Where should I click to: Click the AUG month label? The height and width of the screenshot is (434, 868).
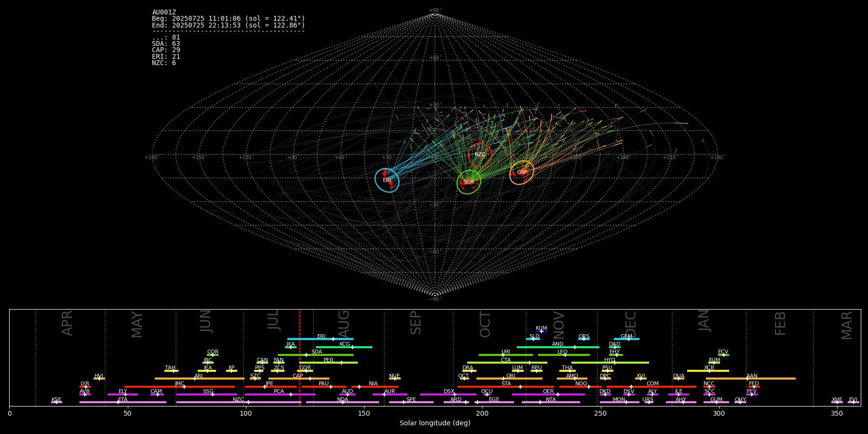pos(344,323)
